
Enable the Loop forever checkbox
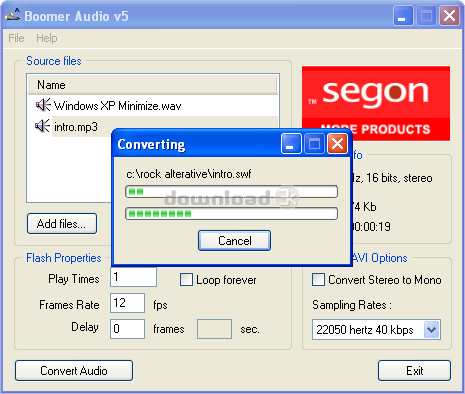186,280
